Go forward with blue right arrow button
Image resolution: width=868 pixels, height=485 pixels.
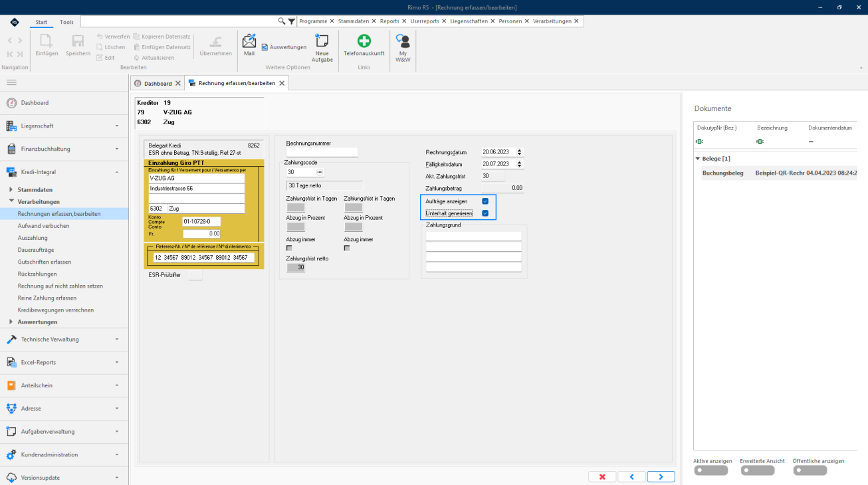(x=661, y=476)
